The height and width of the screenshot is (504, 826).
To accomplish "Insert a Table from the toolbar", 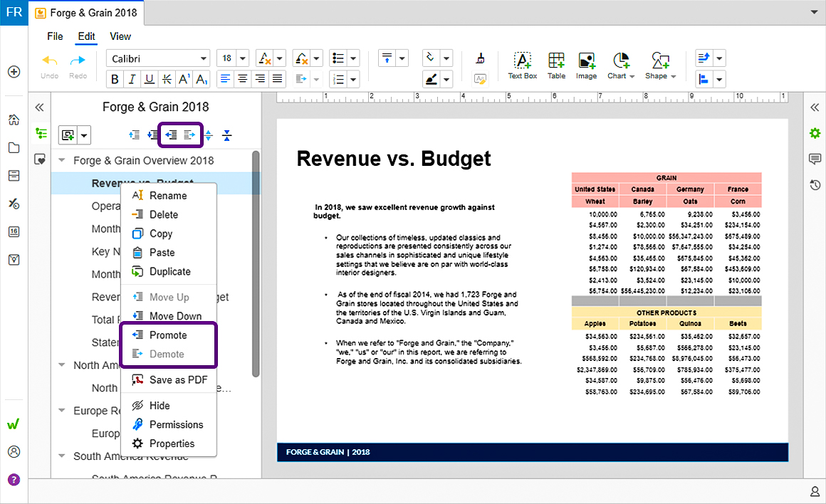I will coord(556,65).
